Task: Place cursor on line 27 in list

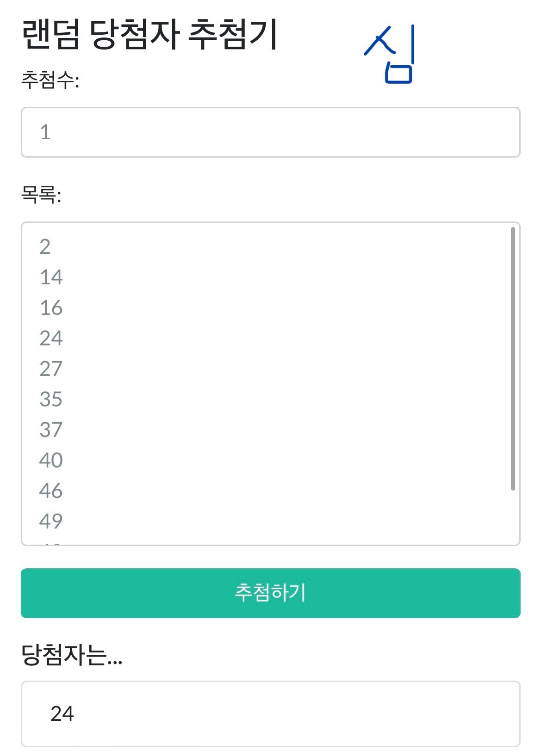Action: click(51, 369)
